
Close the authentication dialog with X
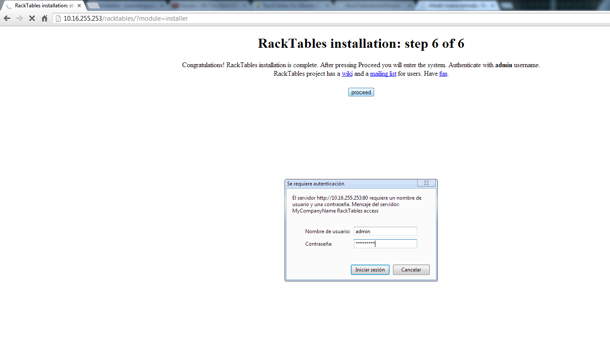pos(426,183)
